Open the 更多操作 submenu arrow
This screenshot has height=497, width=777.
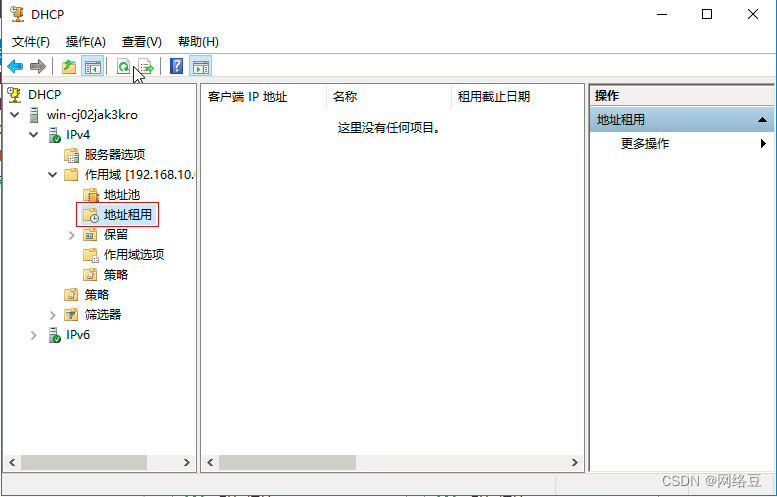pyautogui.click(x=763, y=144)
